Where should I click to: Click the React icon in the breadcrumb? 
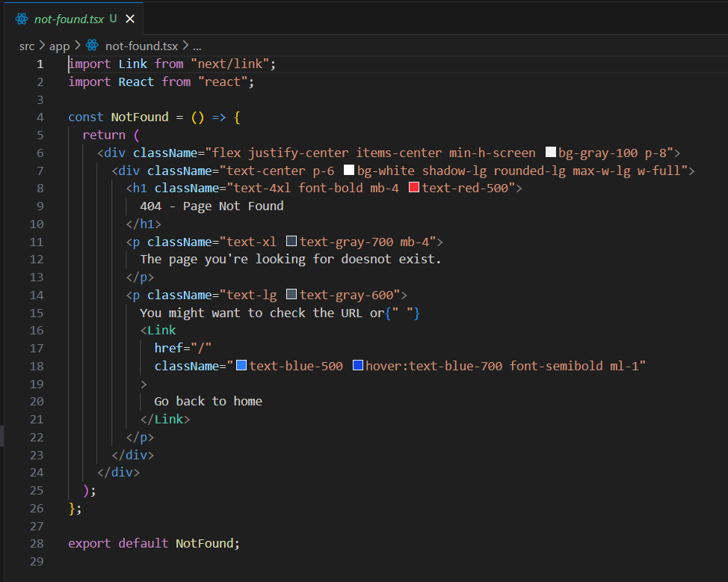tap(93, 46)
